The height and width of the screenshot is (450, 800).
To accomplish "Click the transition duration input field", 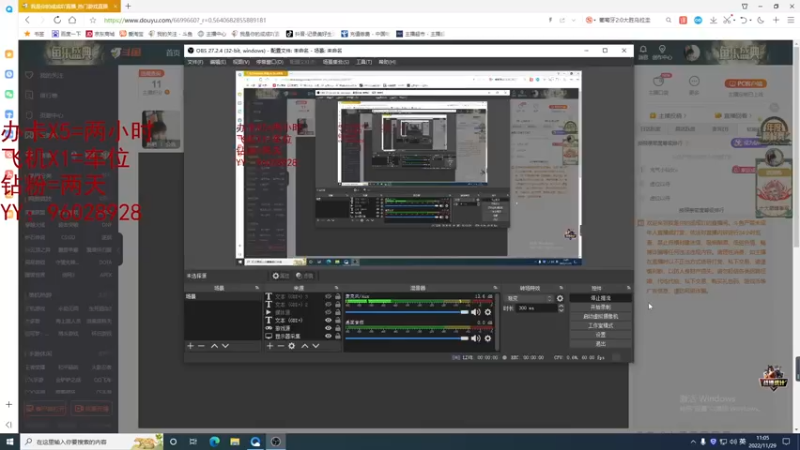I will 537,308.
